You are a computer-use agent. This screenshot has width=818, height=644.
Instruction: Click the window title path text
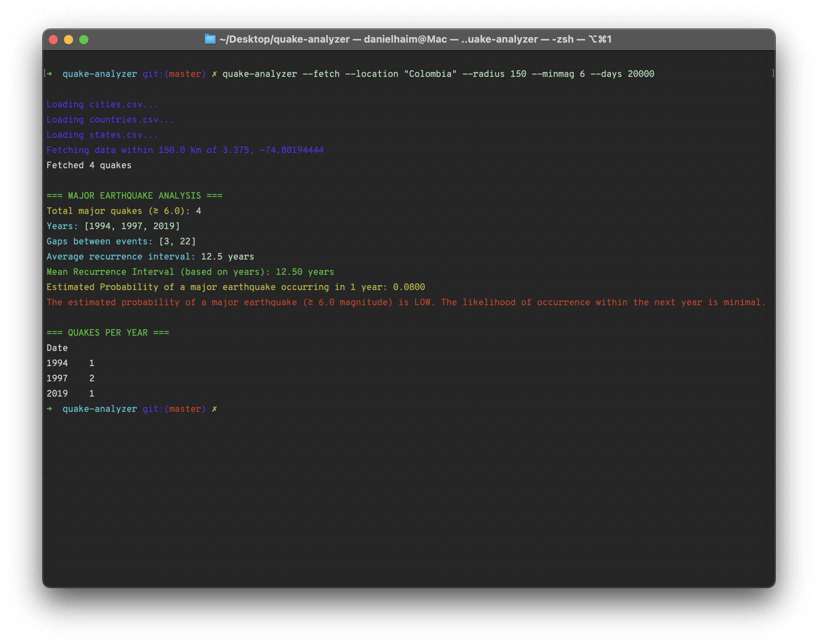click(x=284, y=39)
